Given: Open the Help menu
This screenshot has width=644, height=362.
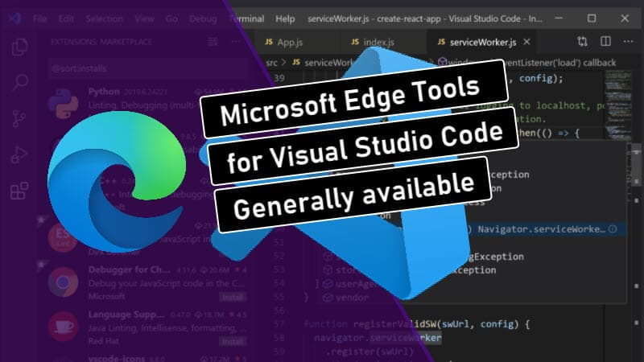Looking at the screenshot, I should pyautogui.click(x=285, y=19).
